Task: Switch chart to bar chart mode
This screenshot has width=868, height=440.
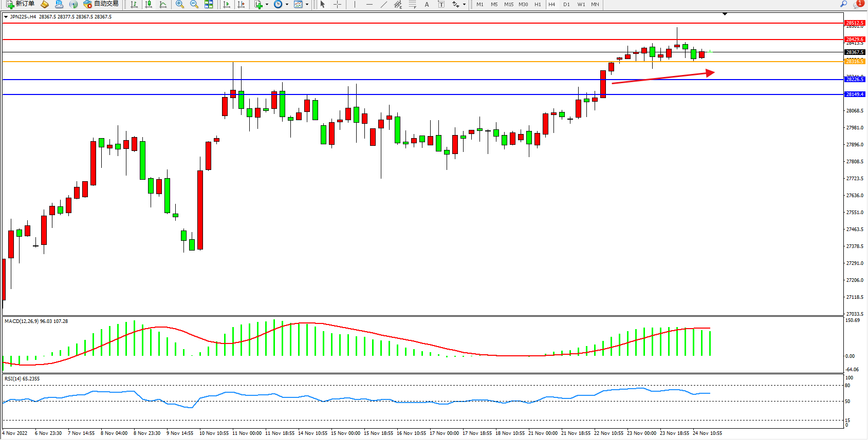Action: (x=134, y=4)
